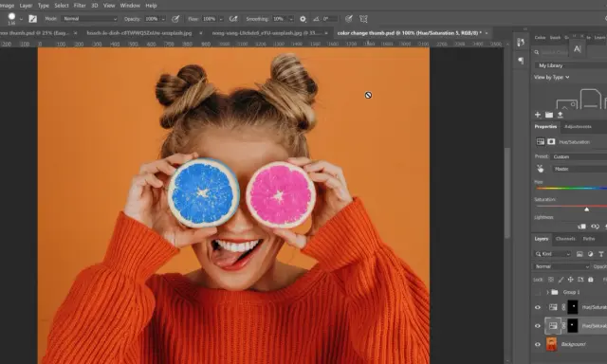Select the upper Hue/Saturation layer mask thumbnail
The image size is (607, 364).
573,307
